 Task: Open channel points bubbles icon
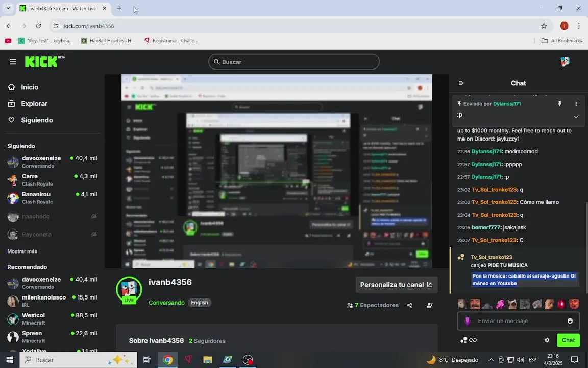coord(464,340)
